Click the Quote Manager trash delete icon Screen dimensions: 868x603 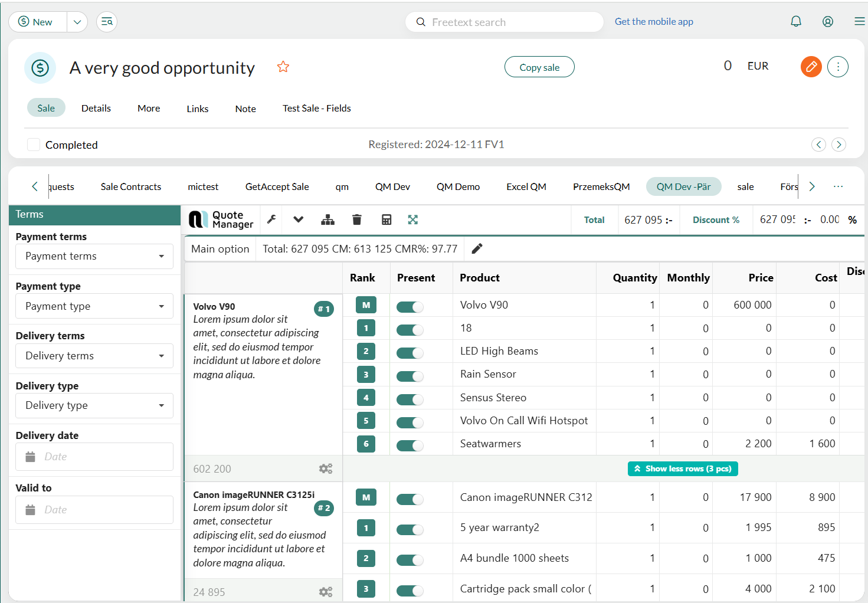(x=356, y=219)
